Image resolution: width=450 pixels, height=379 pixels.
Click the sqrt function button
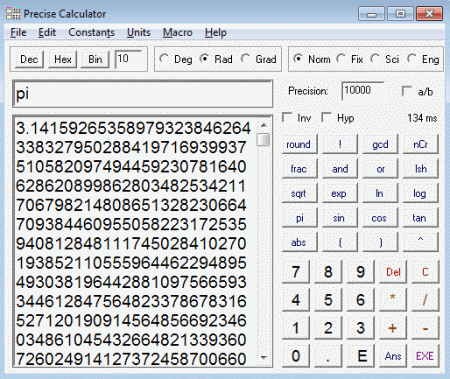click(x=299, y=193)
